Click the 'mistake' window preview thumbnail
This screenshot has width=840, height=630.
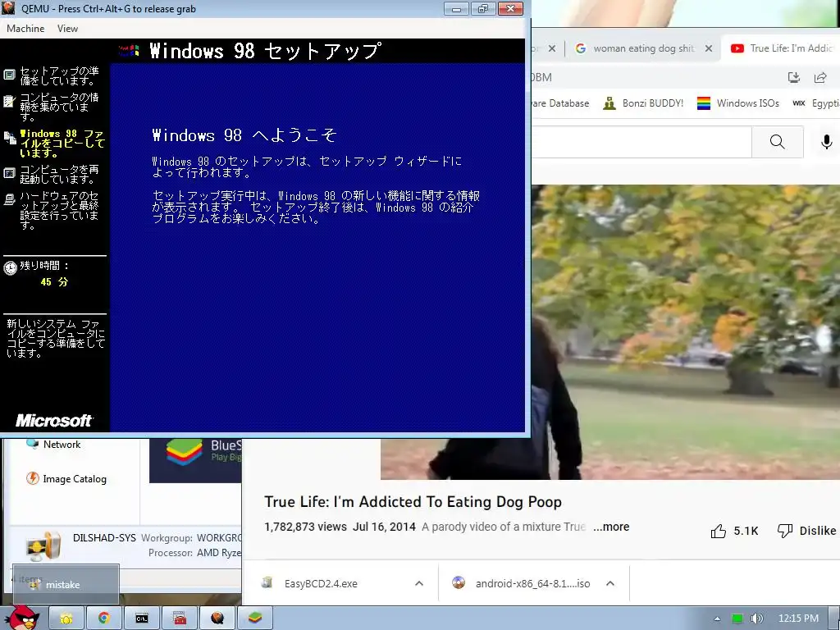coord(66,584)
